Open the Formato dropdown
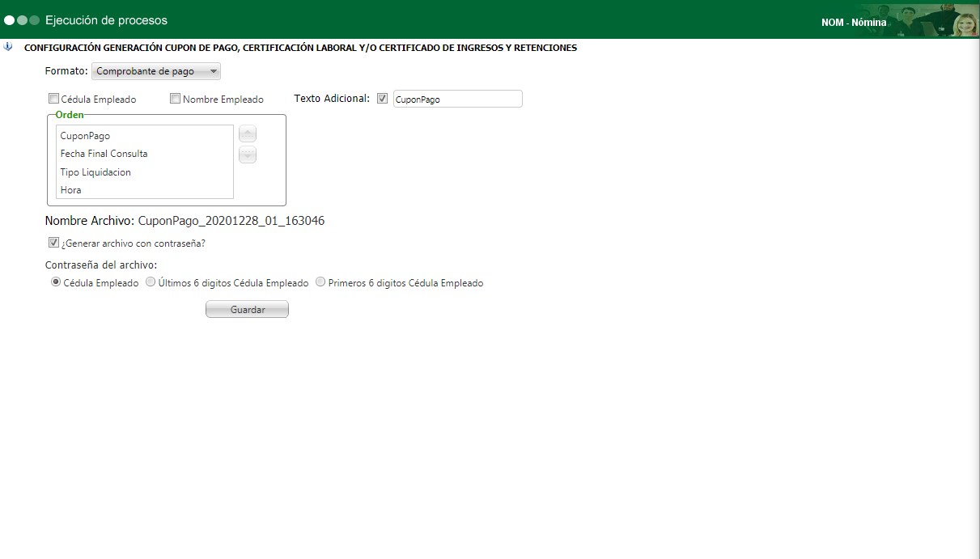 [156, 71]
